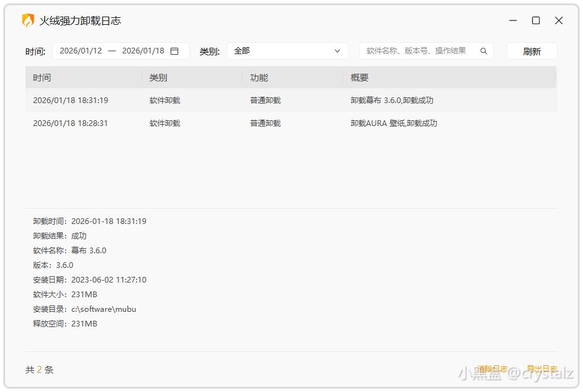Select start date 2026/01/12

[81, 51]
